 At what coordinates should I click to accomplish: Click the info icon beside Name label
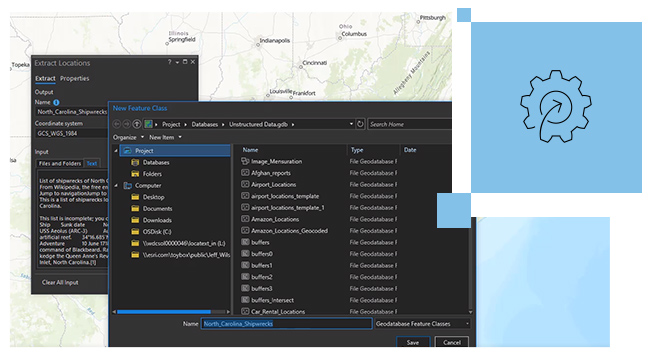coord(56,103)
